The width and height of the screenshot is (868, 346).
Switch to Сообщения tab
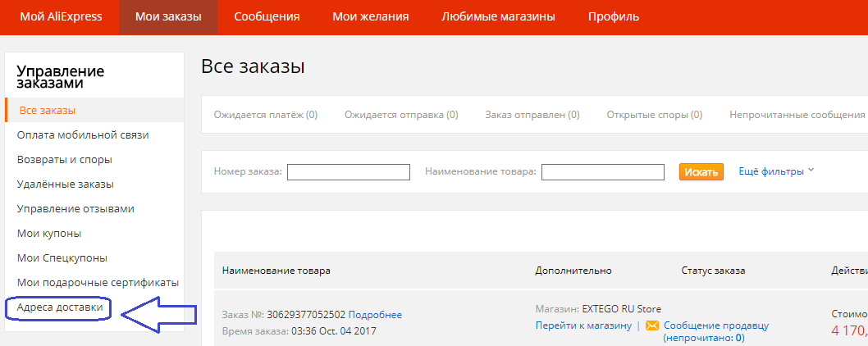click(267, 17)
